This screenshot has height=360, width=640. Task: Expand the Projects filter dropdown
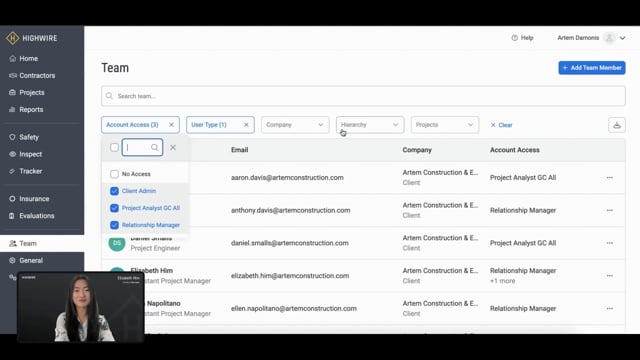(445, 125)
